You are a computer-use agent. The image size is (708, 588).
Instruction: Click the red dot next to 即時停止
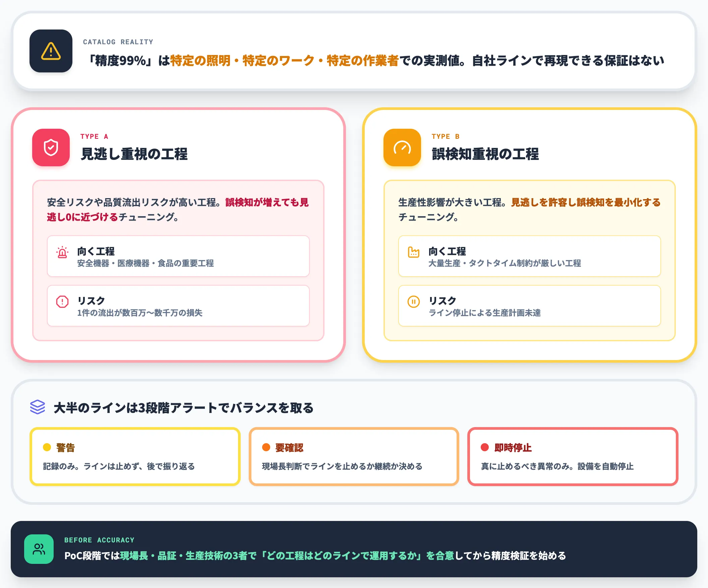tap(485, 448)
